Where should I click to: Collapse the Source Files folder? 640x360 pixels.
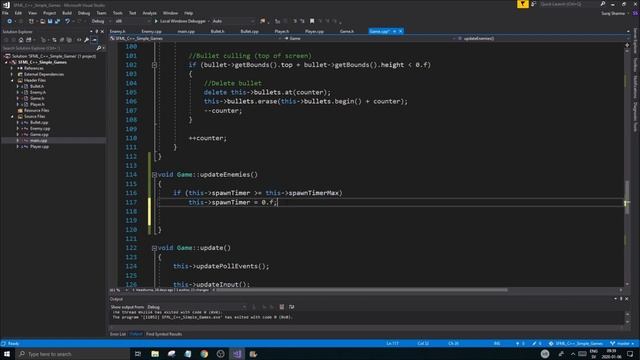[12, 116]
